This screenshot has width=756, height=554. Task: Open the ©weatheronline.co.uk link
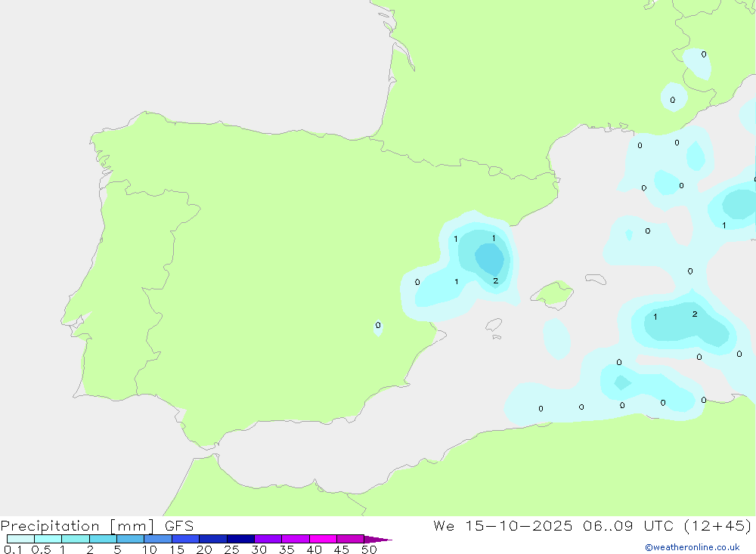point(692,547)
